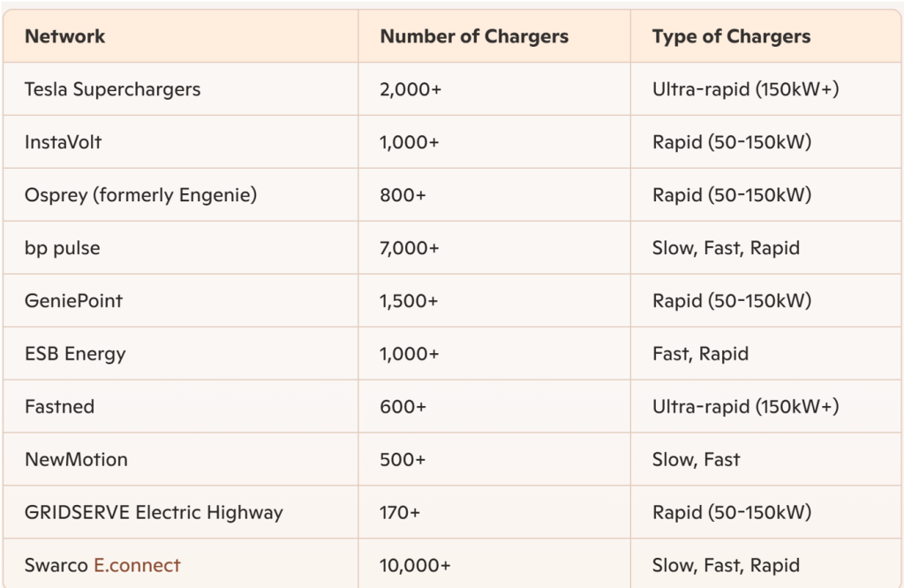904x588 pixels.
Task: Click the ESB Energy cell
Action: [76, 354]
